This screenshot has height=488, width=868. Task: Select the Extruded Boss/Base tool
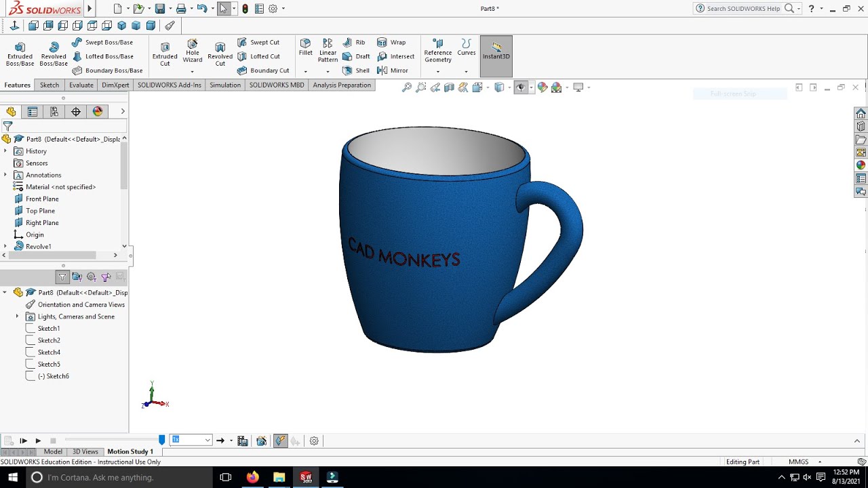click(20, 54)
